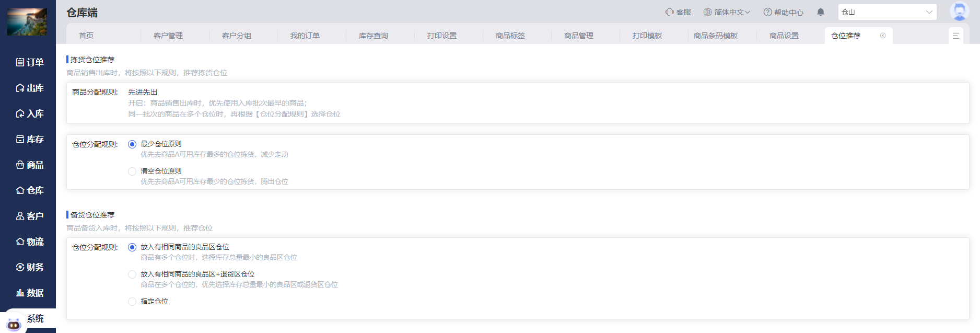The height and width of the screenshot is (333, 980).
Task: Open the 财务 finance sidebar section
Action: point(29,267)
